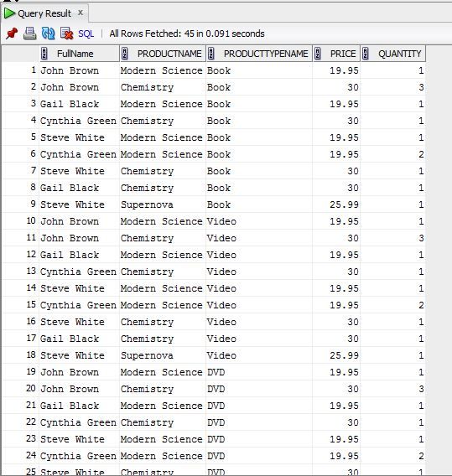Refresh the query results
This screenshot has width=452, height=476.
click(48, 34)
